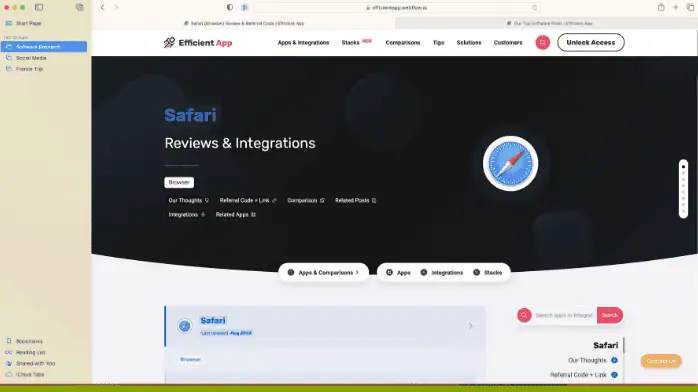Select the Apps pill option

click(398, 272)
